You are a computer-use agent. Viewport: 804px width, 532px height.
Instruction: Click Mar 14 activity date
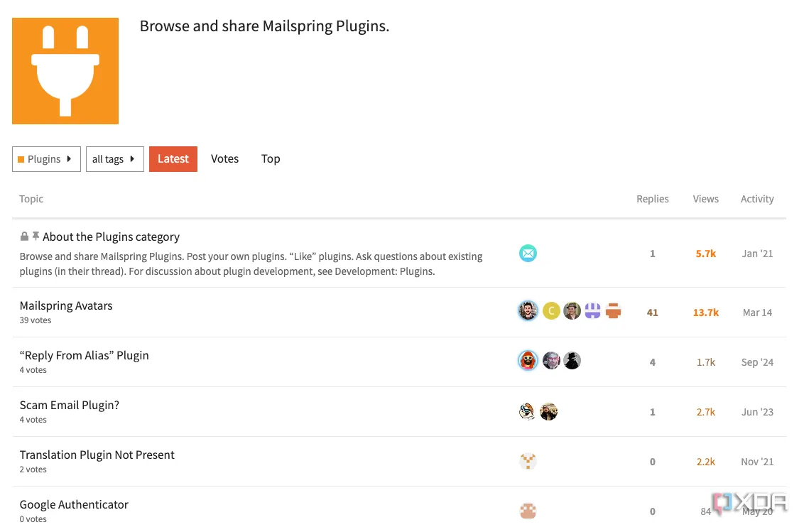(757, 313)
